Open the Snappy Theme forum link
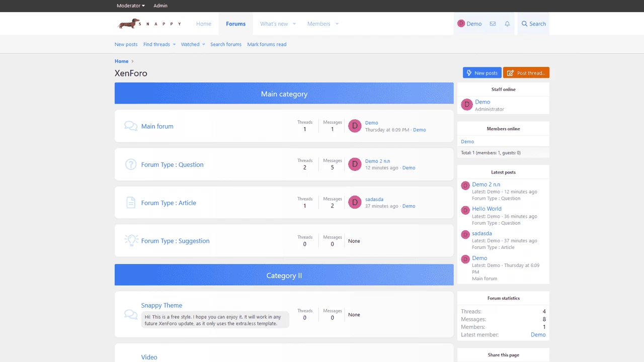 162,305
